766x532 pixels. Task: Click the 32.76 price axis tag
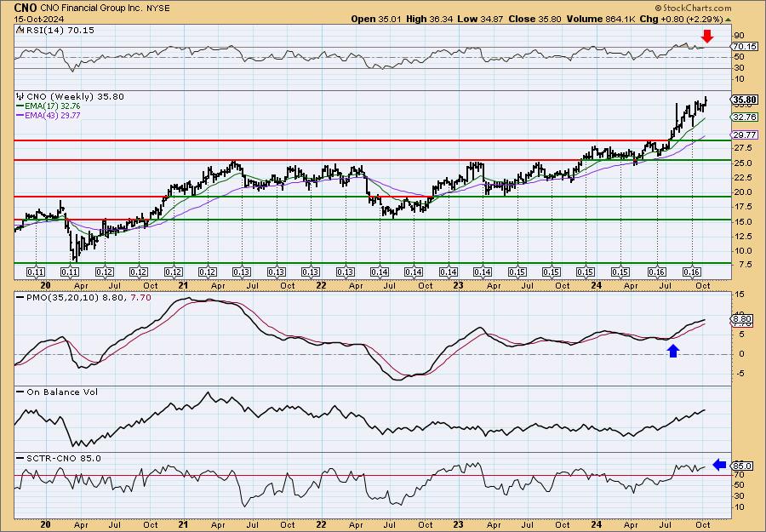coord(745,117)
